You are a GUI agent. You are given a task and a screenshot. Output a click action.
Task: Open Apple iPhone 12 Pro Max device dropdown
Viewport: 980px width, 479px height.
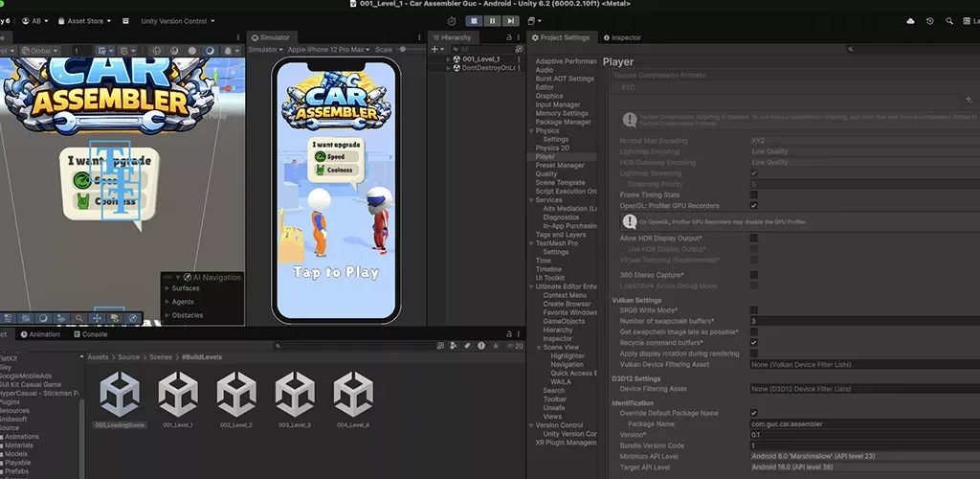pyautogui.click(x=329, y=50)
